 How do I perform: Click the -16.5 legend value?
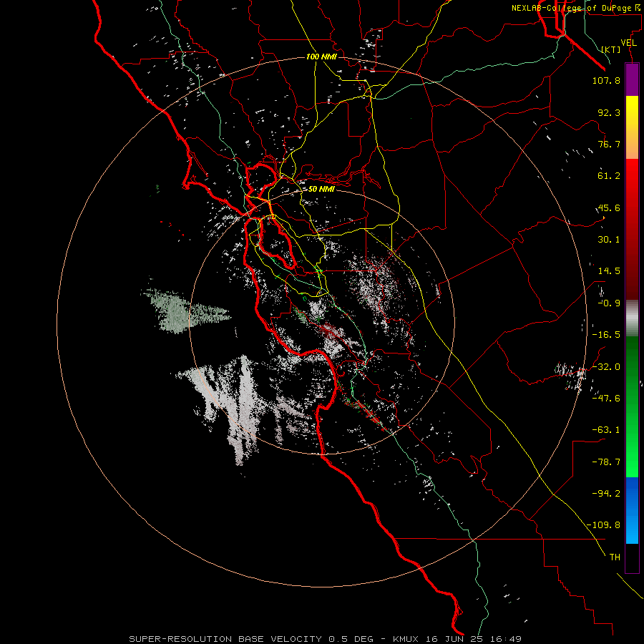606,335
